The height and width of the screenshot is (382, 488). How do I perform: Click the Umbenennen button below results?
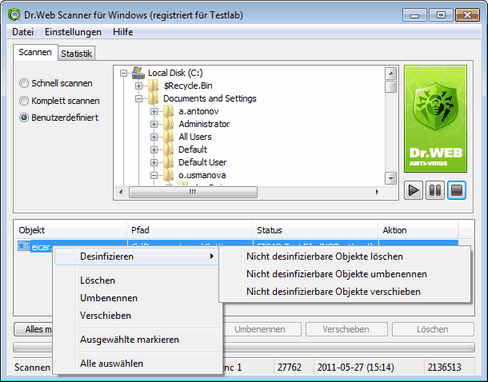(262, 329)
